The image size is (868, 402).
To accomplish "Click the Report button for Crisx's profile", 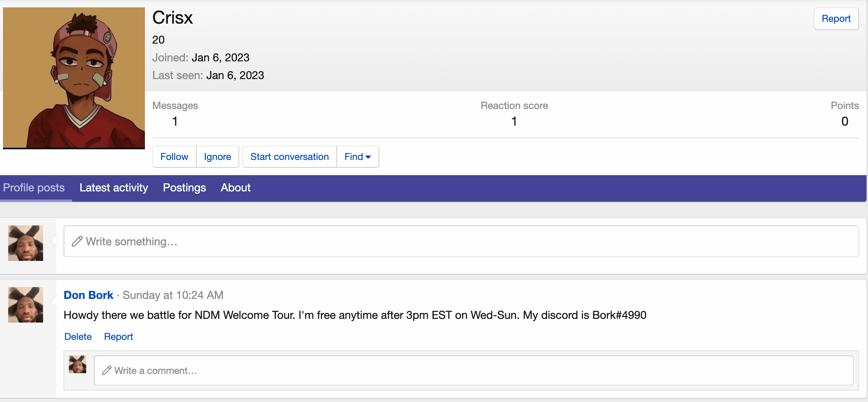I will click(836, 18).
